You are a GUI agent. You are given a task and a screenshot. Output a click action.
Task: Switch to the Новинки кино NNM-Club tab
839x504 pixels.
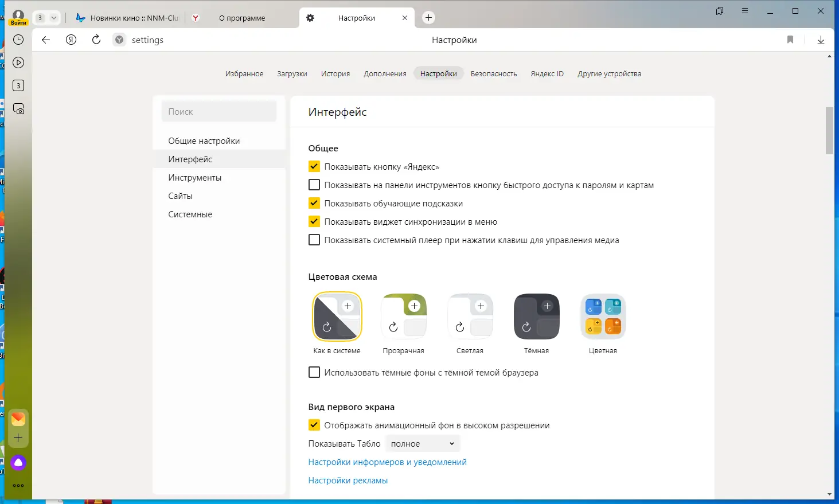point(128,18)
